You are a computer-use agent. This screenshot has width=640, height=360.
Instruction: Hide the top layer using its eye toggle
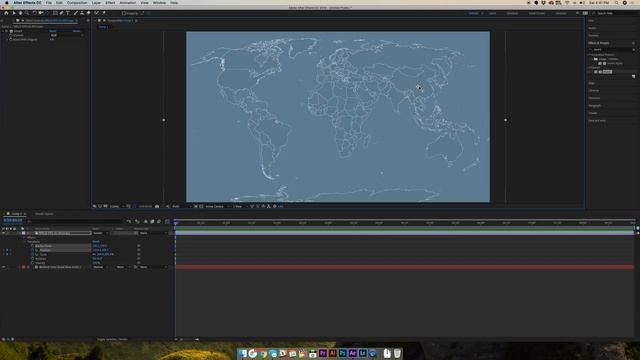[x=3, y=233]
